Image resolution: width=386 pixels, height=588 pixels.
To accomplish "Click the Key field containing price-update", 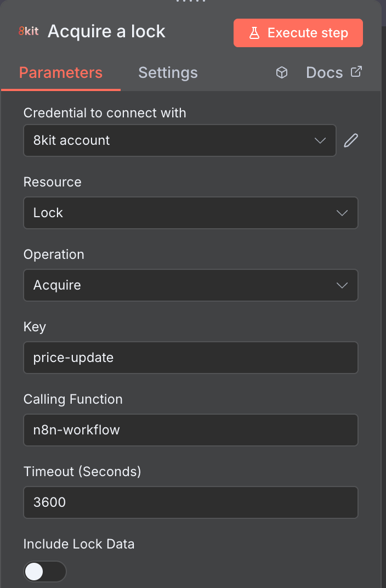I will 191,358.
